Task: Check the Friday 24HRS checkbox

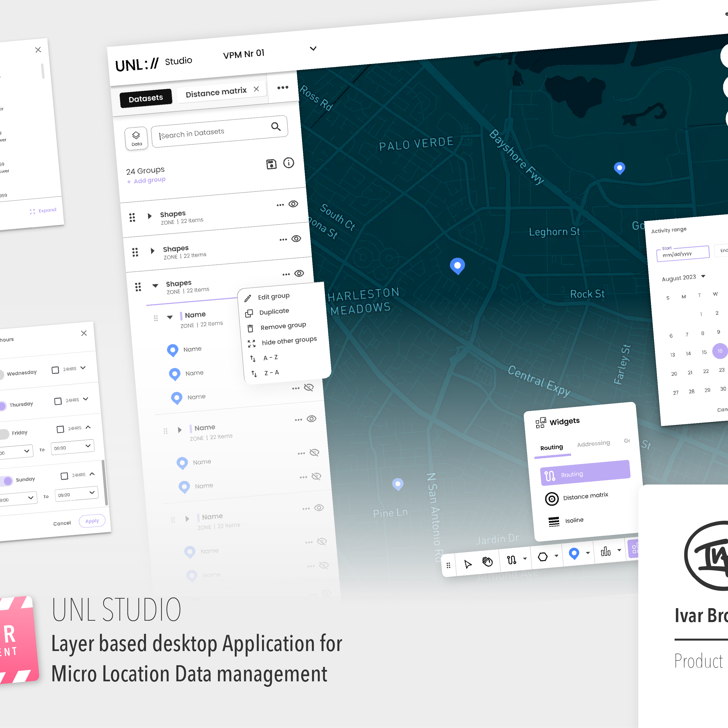Action: click(60, 429)
